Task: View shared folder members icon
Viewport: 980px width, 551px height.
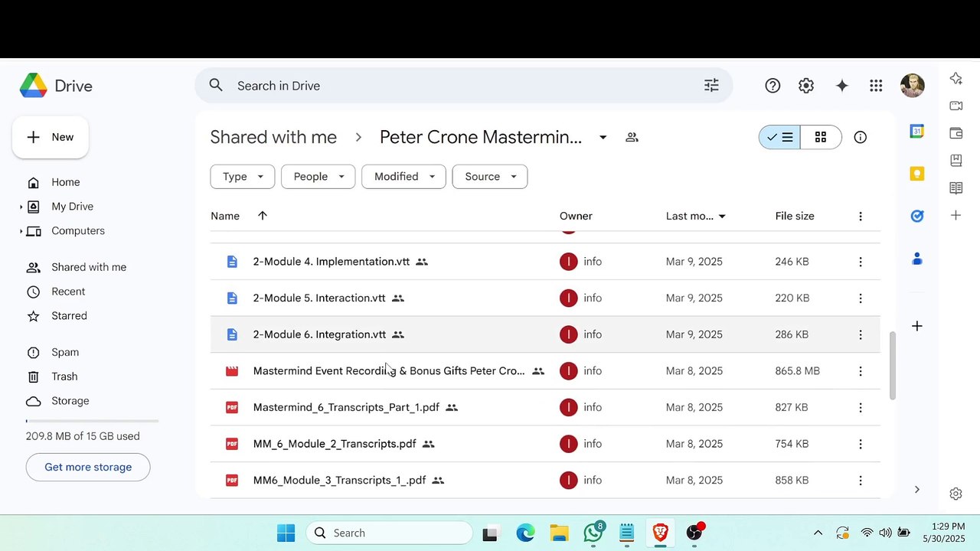Action: 632,137
